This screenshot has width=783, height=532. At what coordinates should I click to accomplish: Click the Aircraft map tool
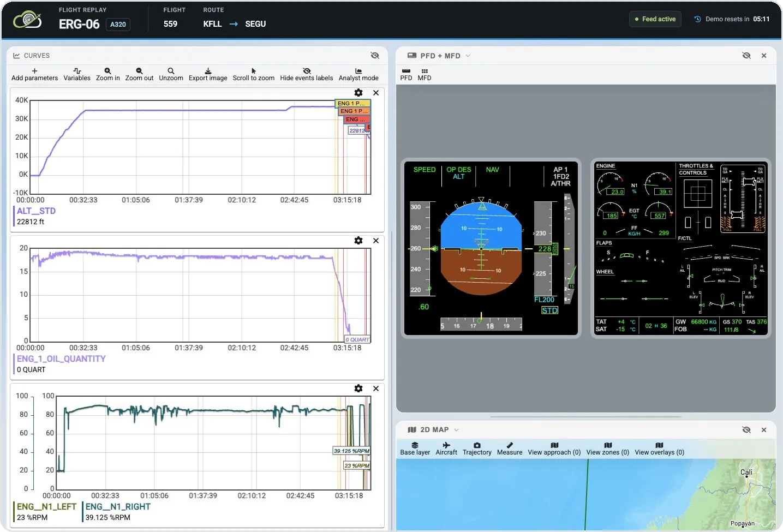pyautogui.click(x=446, y=449)
